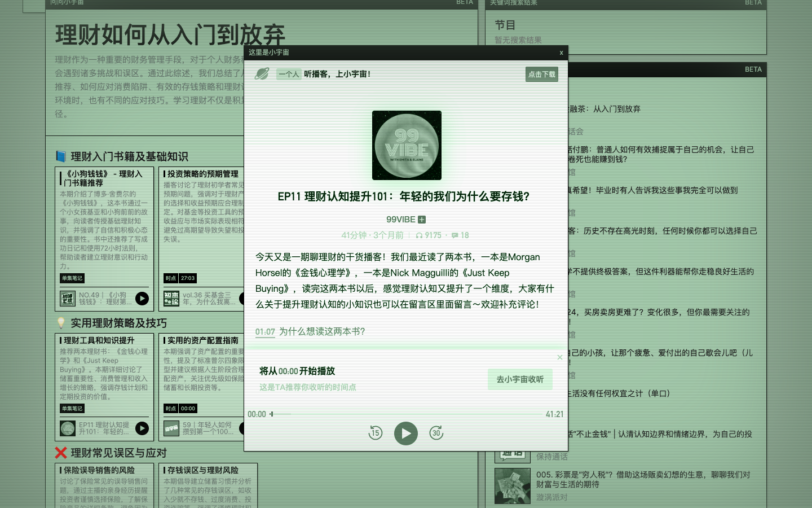
Task: Click the planet logo icon in popup
Action: coord(262,74)
